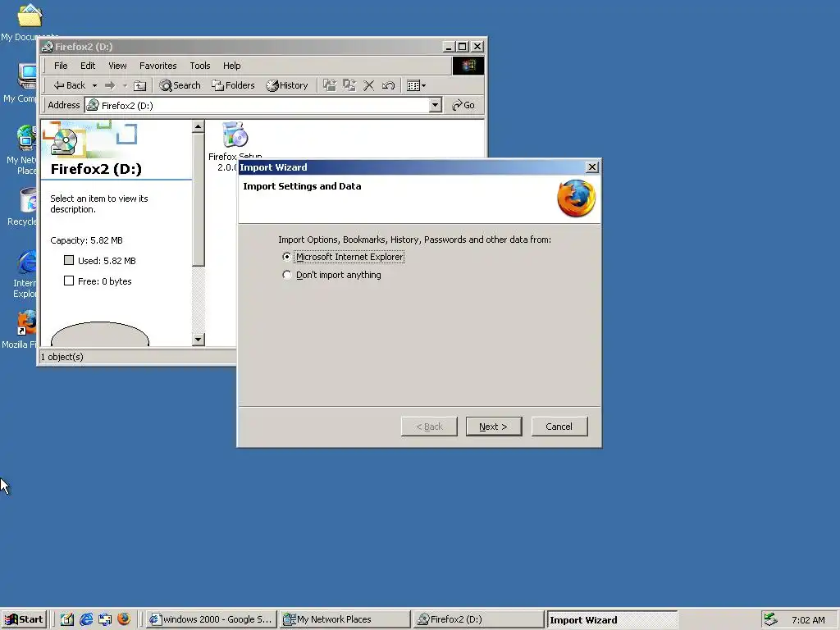Click Import Wizard taskbar button

click(x=612, y=619)
